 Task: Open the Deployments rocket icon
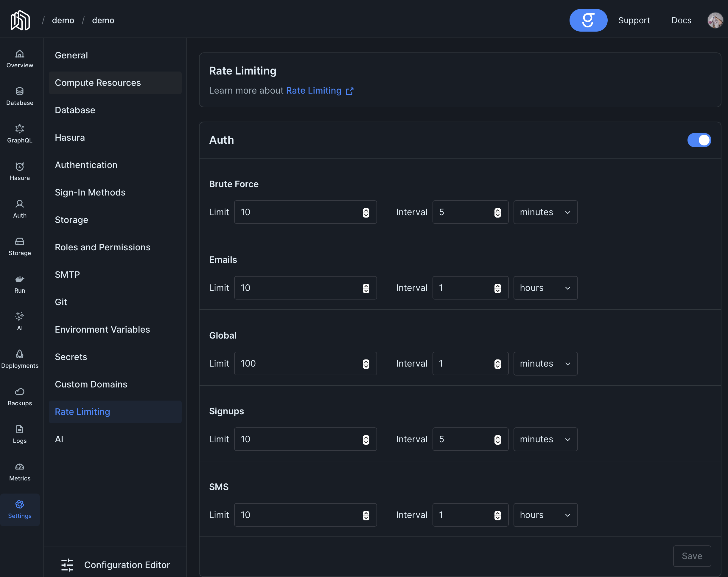pos(20,359)
